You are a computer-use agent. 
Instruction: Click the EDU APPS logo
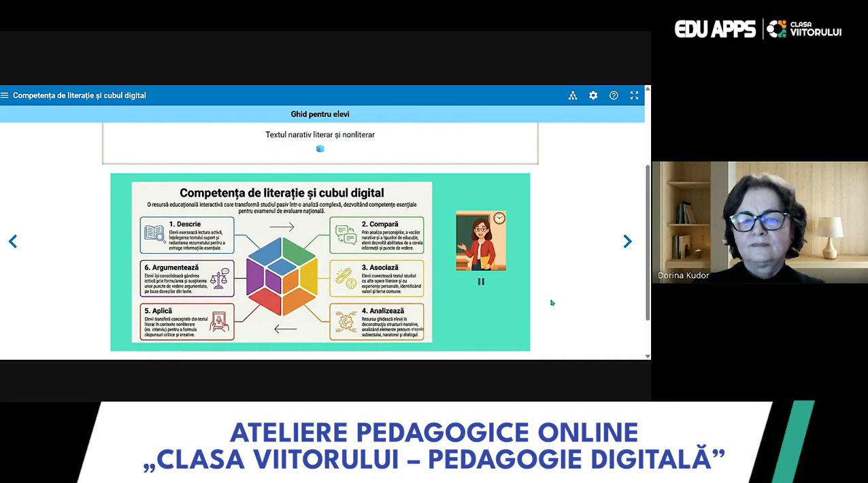click(715, 29)
